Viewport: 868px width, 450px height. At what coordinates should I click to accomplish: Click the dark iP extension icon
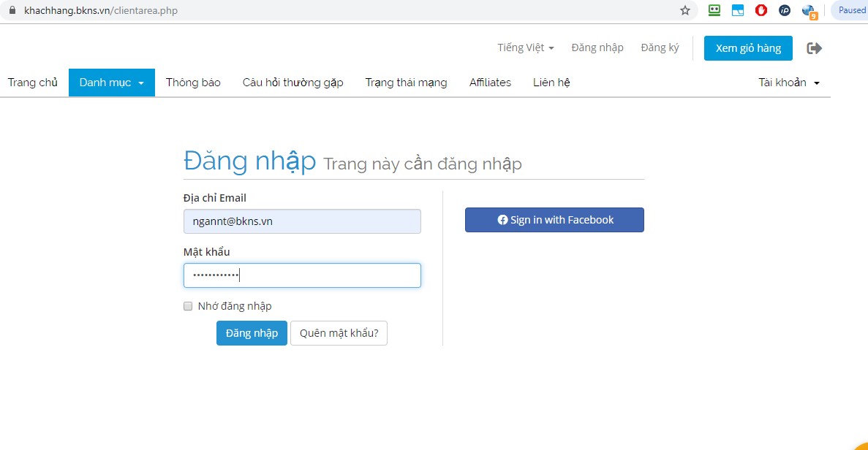pos(785,10)
